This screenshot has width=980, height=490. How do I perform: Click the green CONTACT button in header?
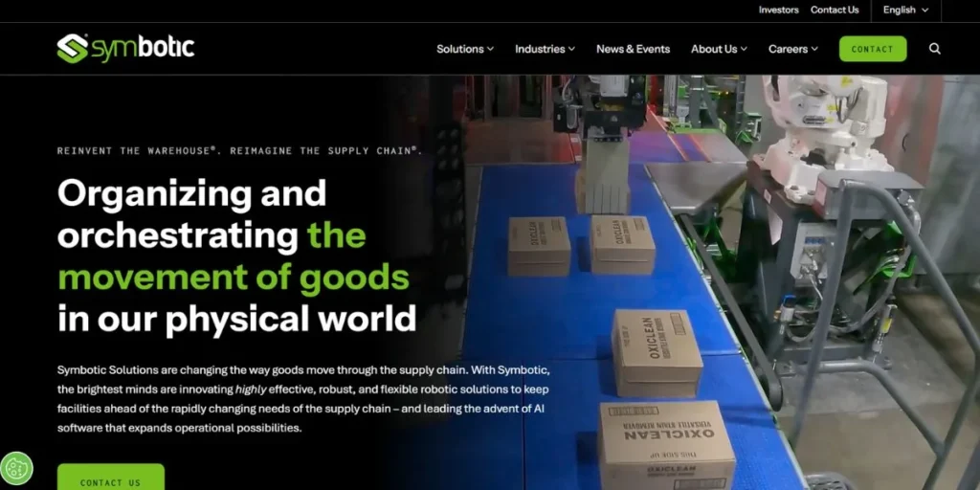tap(873, 49)
